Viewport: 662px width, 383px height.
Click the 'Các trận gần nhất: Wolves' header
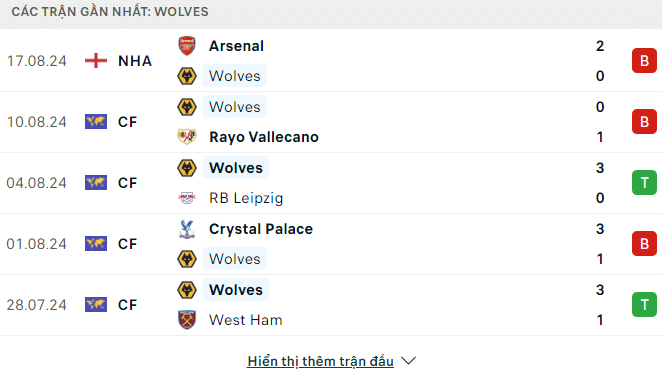click(x=110, y=11)
